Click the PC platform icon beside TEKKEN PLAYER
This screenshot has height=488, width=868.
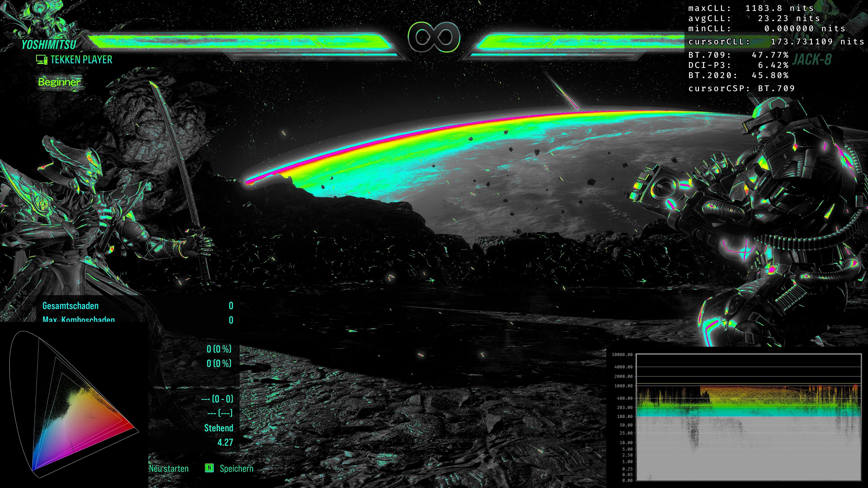point(41,60)
